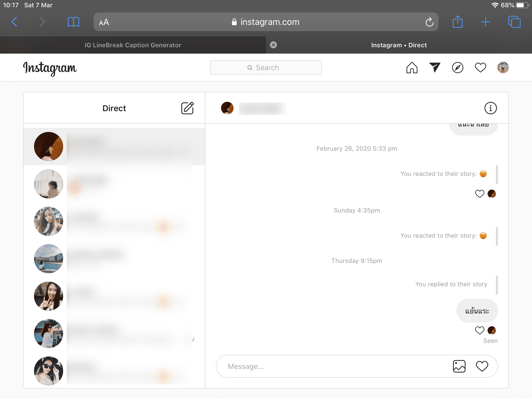The image size is (532, 399).
Task: Show Safari bookmarks panel
Action: click(x=73, y=22)
